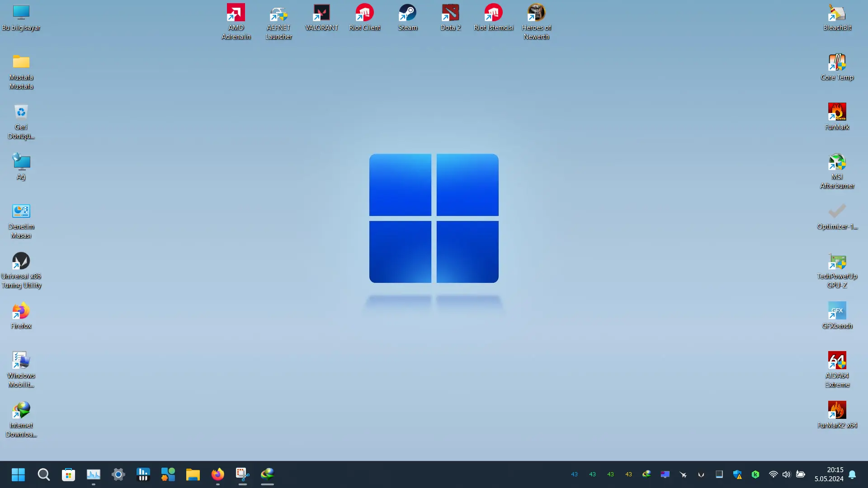
Task: Select the GFXbench desktop shortcut
Action: pyautogui.click(x=837, y=316)
